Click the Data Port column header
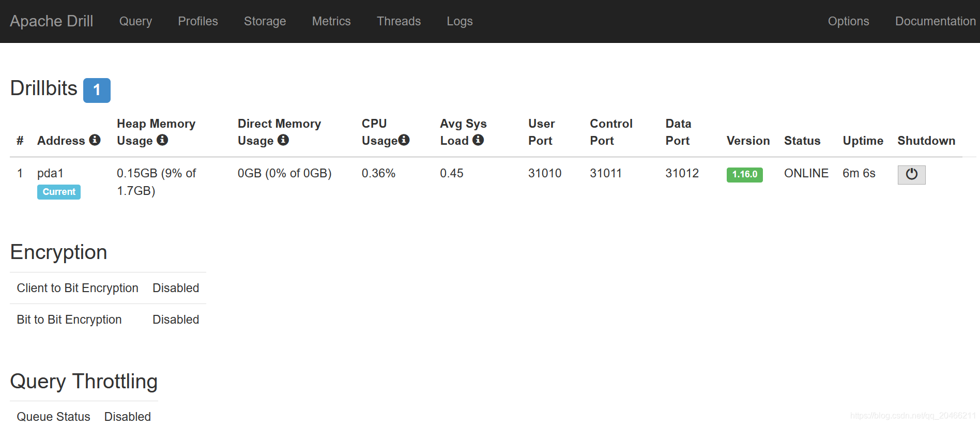This screenshot has height=425, width=980. click(x=678, y=132)
